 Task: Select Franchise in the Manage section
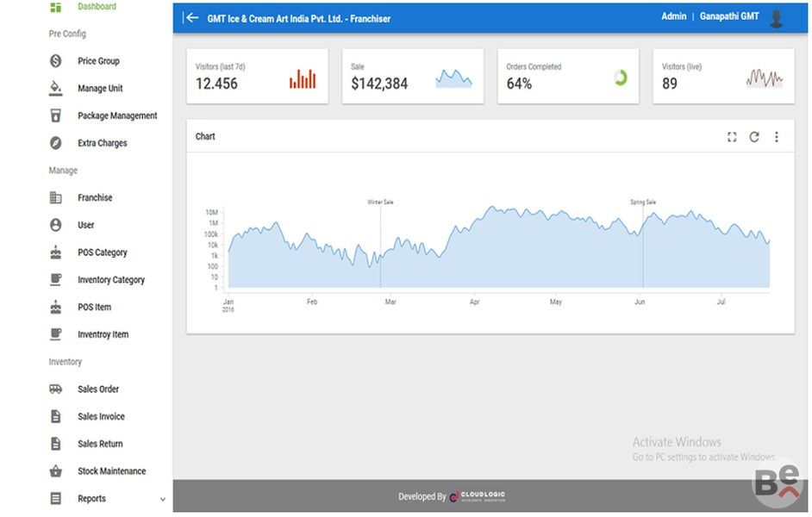pyautogui.click(x=95, y=198)
